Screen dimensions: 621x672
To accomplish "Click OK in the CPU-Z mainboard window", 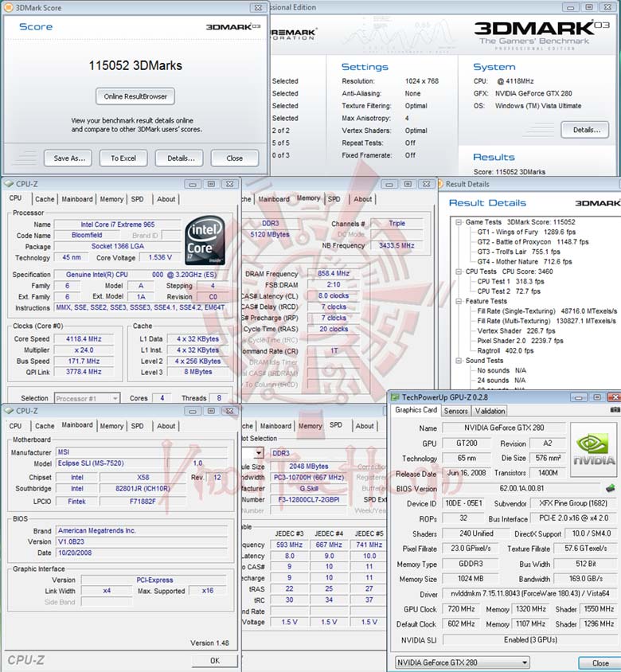I will click(215, 660).
